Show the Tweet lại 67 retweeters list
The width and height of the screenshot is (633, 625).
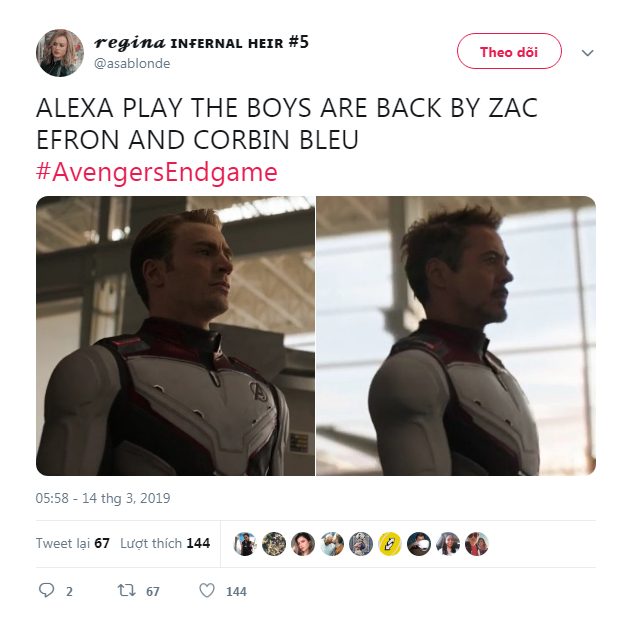(73, 543)
